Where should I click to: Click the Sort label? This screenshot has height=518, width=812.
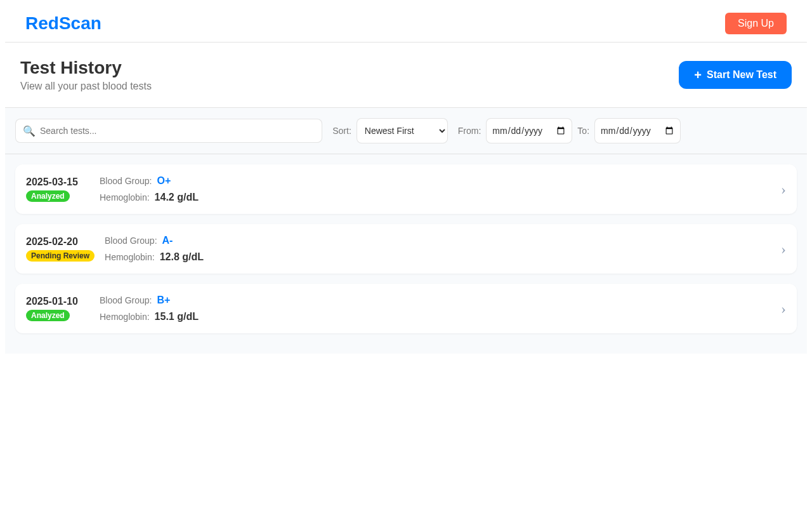point(342,131)
